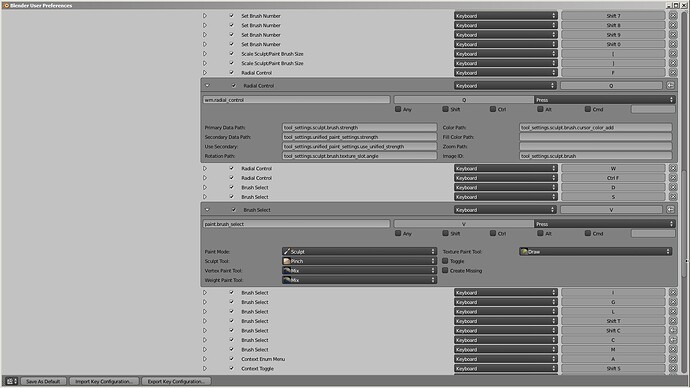Image resolution: width=690 pixels, height=388 pixels.
Task: Change the Shift T key binding for Brush Select
Action: tap(613, 321)
